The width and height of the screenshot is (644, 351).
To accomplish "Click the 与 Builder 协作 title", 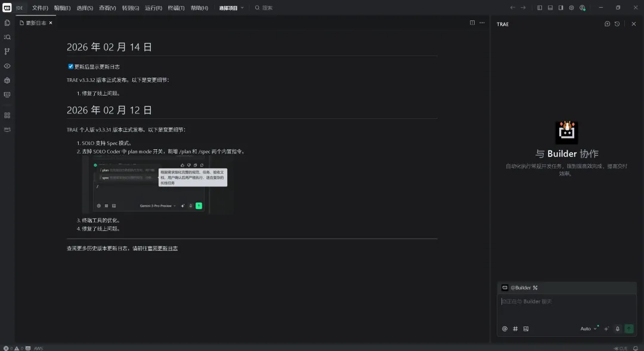I will click(x=567, y=154).
